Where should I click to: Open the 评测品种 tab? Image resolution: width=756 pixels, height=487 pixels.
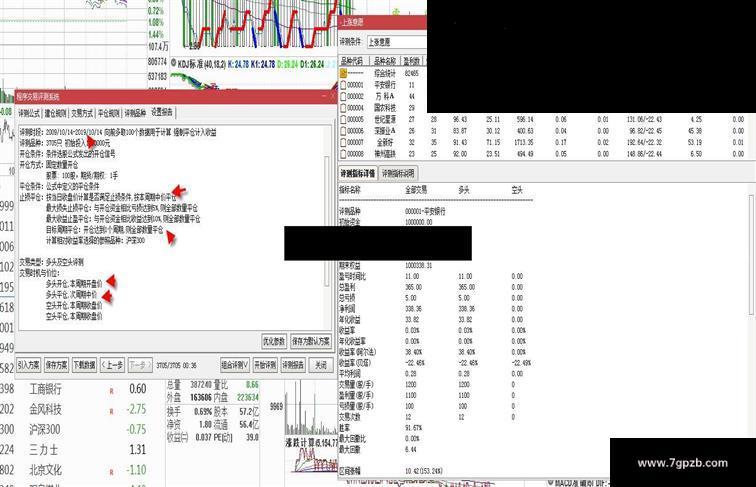coord(135,113)
